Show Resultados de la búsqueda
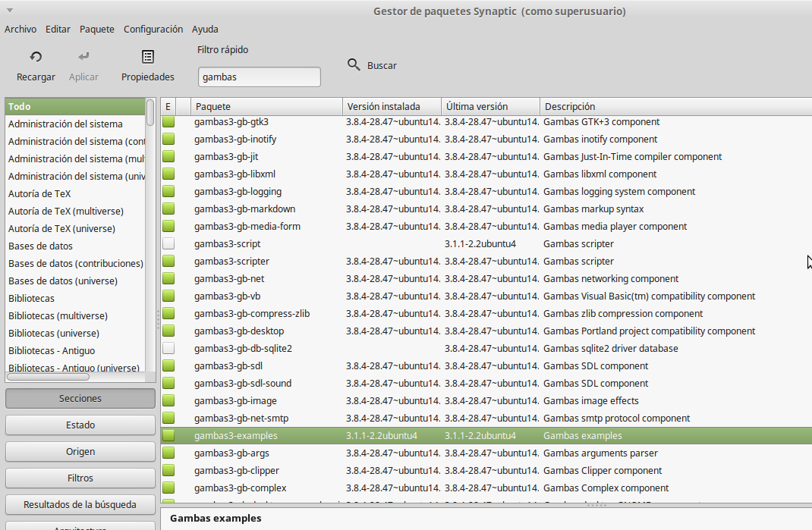Viewport: 812px width, 530px height. (80, 505)
